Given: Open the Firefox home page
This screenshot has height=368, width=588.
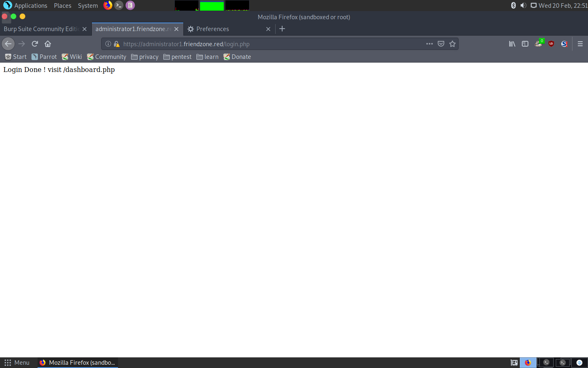Looking at the screenshot, I should (x=48, y=44).
